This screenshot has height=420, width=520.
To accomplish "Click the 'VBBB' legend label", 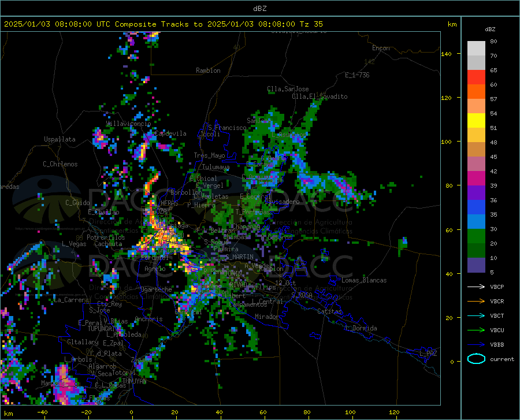I will point(497,345).
